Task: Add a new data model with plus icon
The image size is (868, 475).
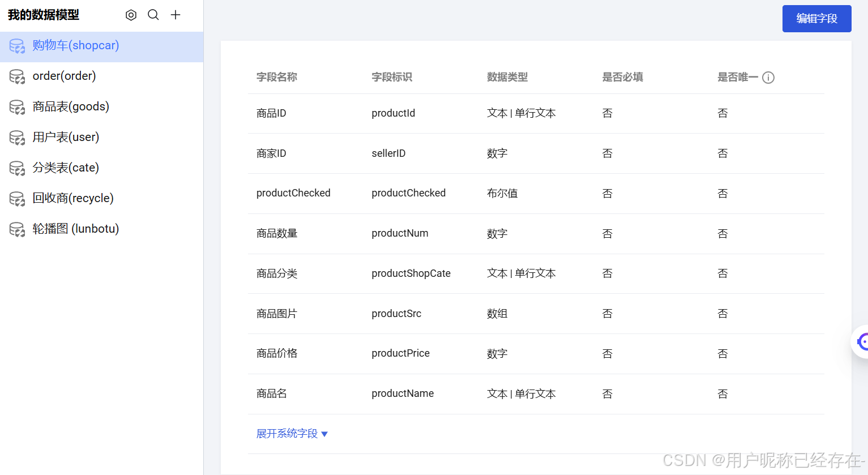Action: 176,15
